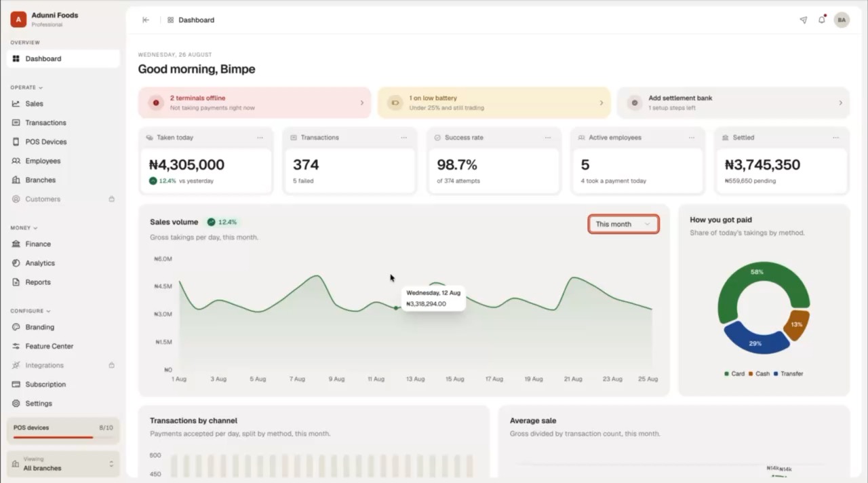Collapse the Operate sidebar section

(x=26, y=88)
